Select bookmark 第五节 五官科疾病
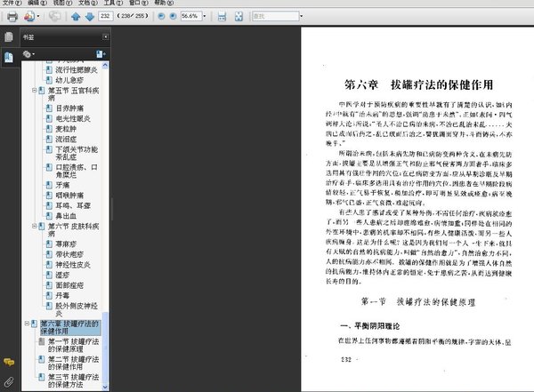This screenshot has width=534, height=392. (x=74, y=94)
